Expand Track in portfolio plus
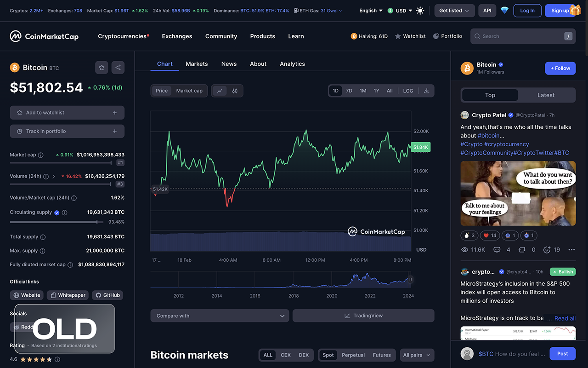Image resolution: width=588 pixels, height=368 pixels. tap(114, 131)
